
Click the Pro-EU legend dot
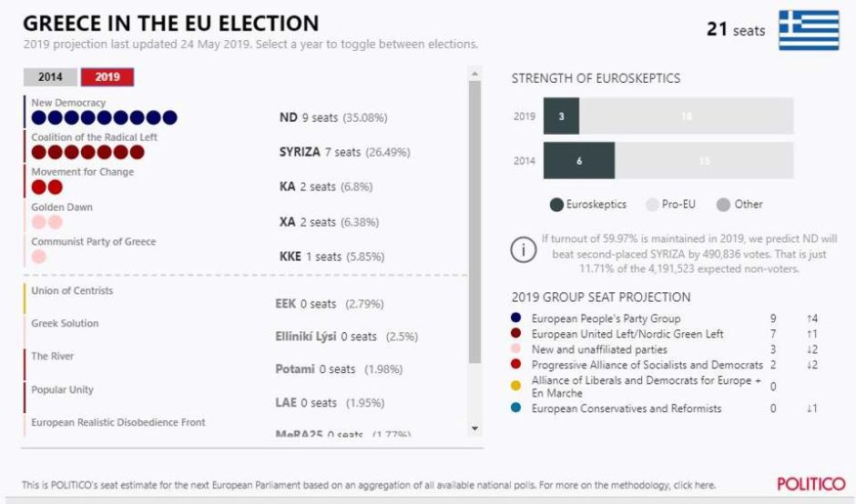[652, 205]
